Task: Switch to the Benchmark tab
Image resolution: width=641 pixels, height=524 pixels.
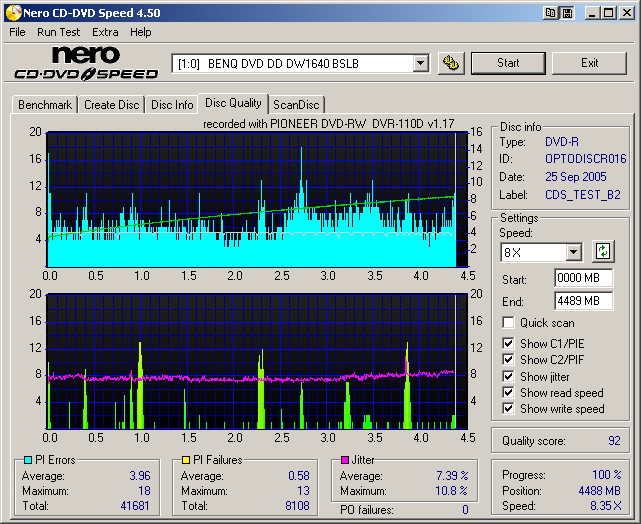Action: coord(45,105)
